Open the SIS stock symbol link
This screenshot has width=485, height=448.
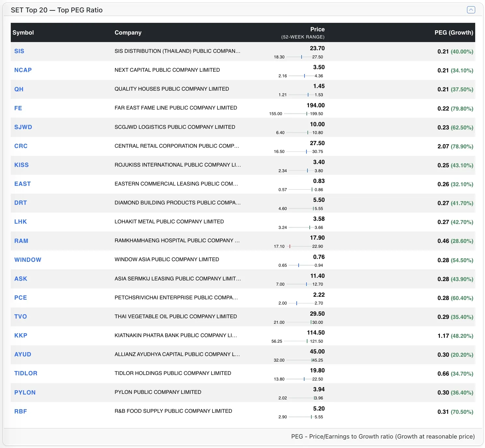[x=19, y=51]
